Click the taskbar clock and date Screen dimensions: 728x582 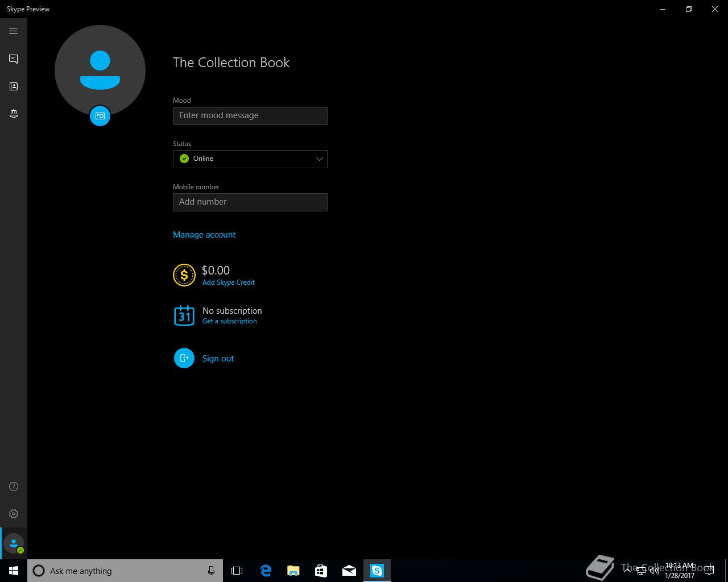pyautogui.click(x=680, y=571)
